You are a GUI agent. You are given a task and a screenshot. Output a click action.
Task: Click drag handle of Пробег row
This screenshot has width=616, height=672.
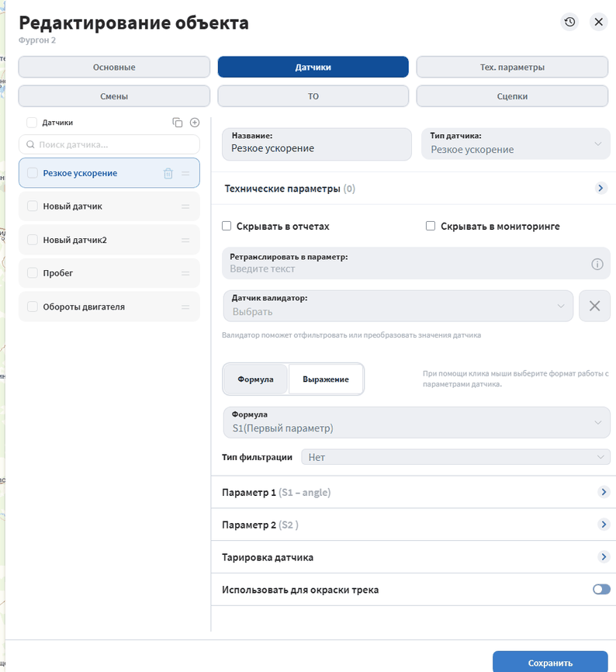pos(185,273)
